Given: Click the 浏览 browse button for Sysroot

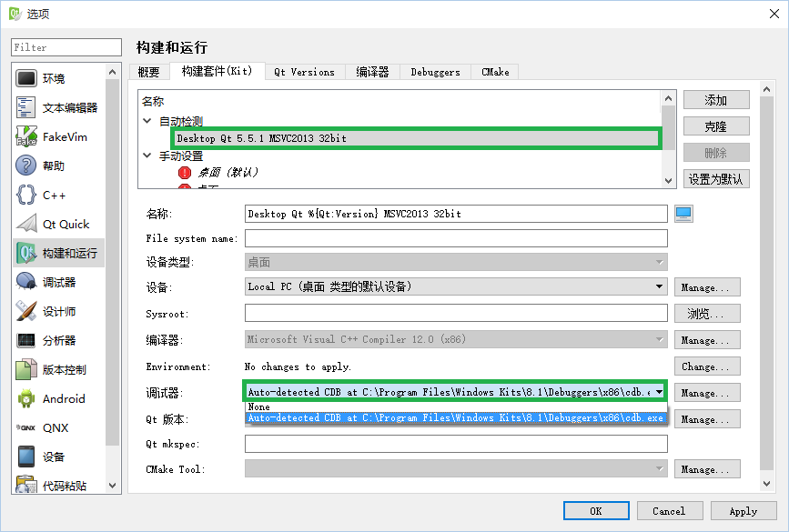Looking at the screenshot, I should 707,313.
